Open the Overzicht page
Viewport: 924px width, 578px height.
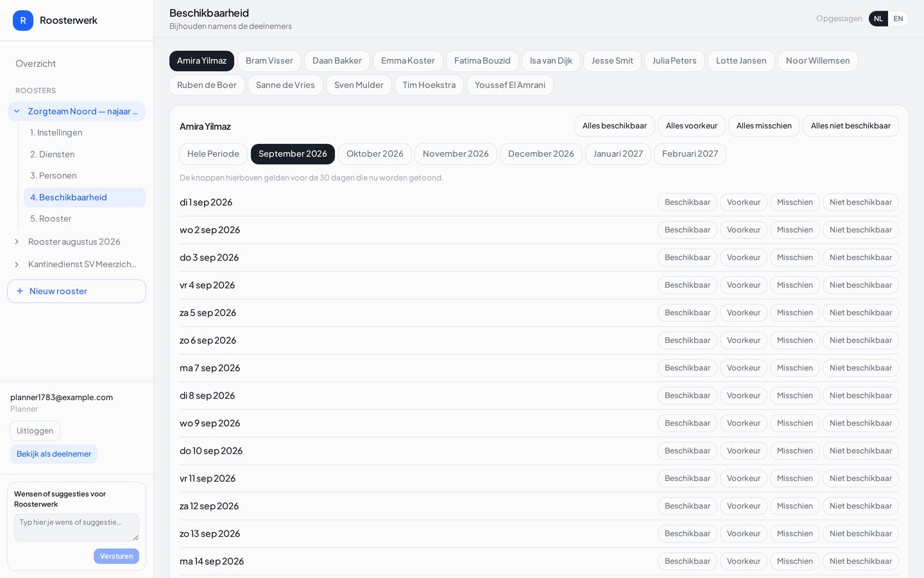35,64
